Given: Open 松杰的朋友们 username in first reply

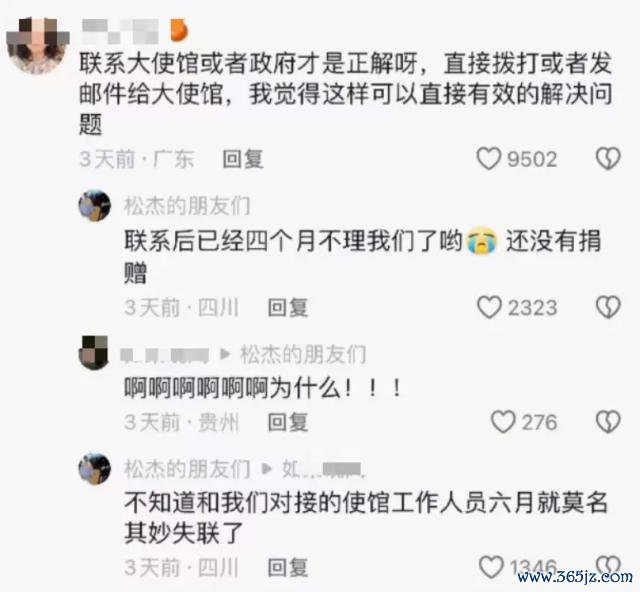Looking at the screenshot, I should pos(187,205).
